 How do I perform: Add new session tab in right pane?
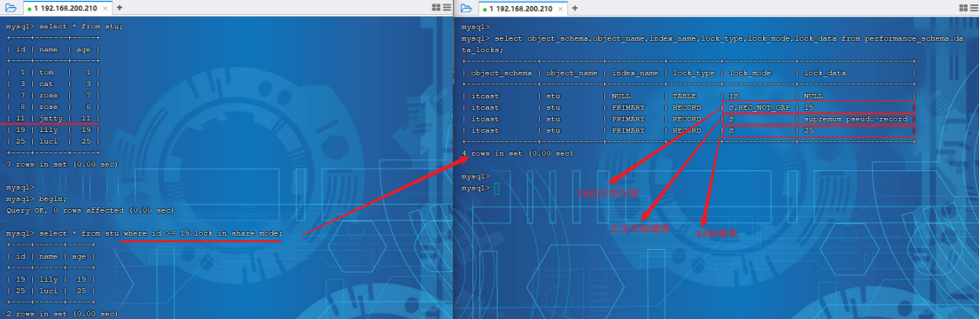click(574, 8)
